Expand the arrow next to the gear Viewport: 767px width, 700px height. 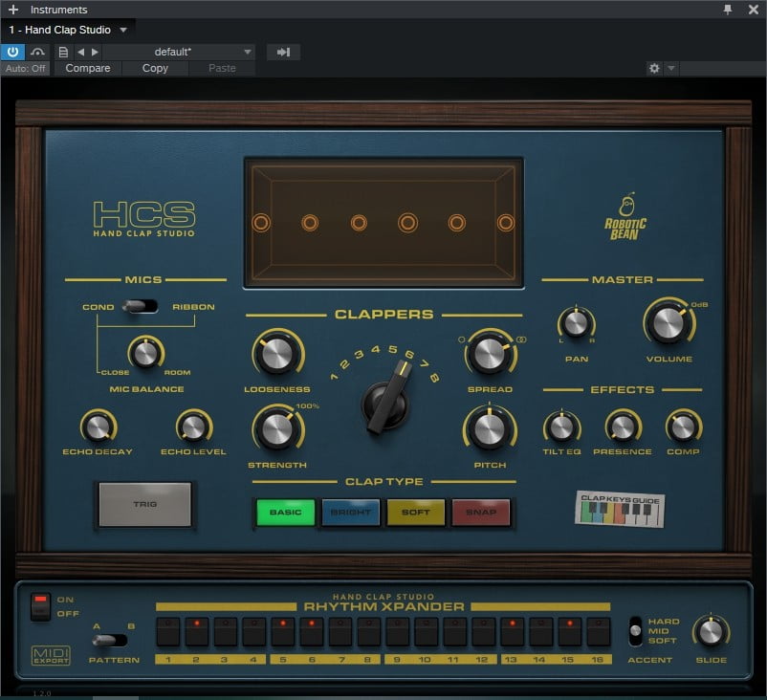pos(671,69)
